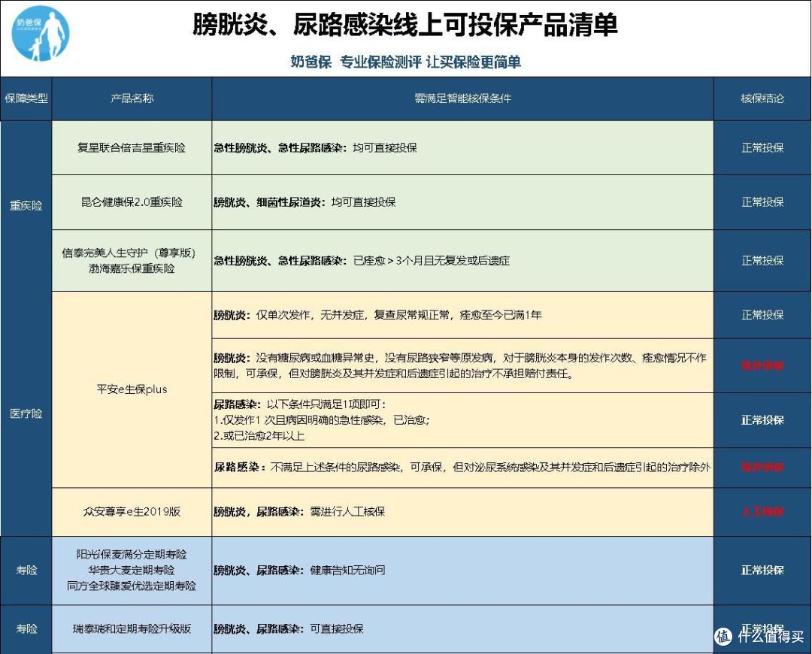Select product 信泰完美人生守护（尊享版）

(x=129, y=253)
